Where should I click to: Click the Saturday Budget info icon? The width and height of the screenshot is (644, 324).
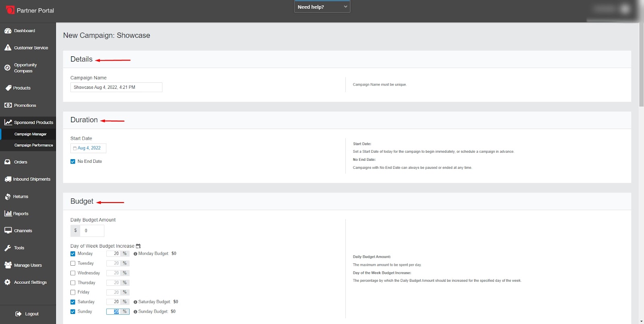click(135, 302)
